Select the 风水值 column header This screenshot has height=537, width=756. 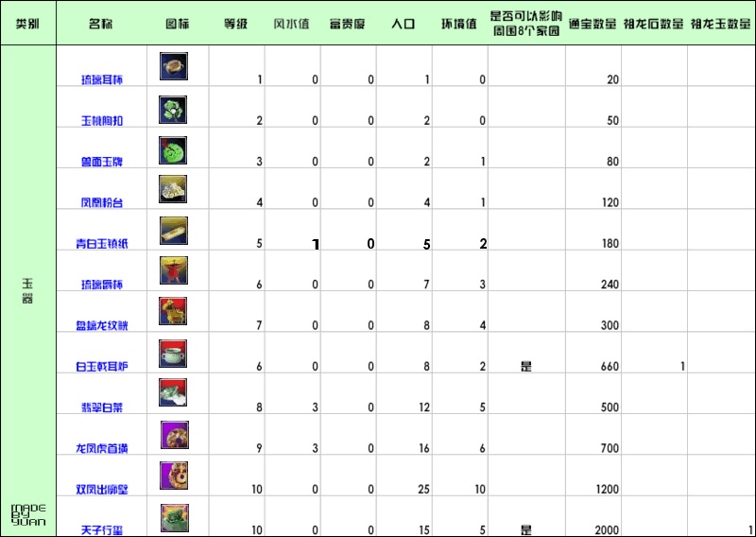(x=291, y=24)
